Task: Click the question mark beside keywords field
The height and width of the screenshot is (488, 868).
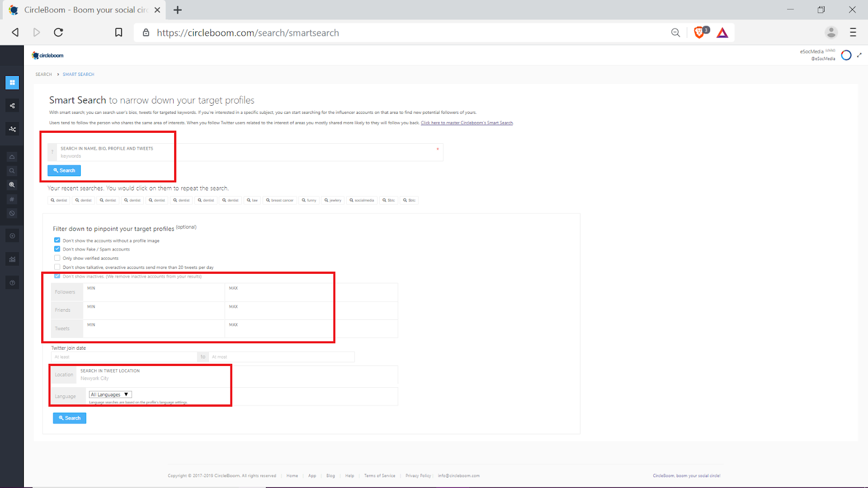Action: (52, 152)
